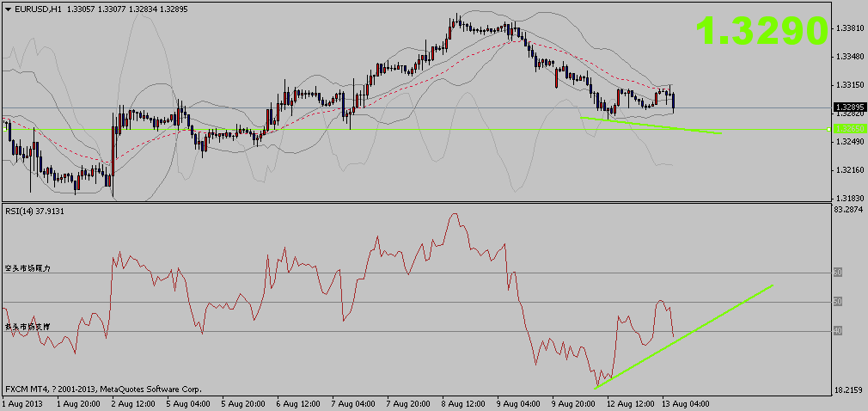Select the RSI(14) 37.9131 indicator label
This screenshot has height=411, width=868.
point(35,211)
